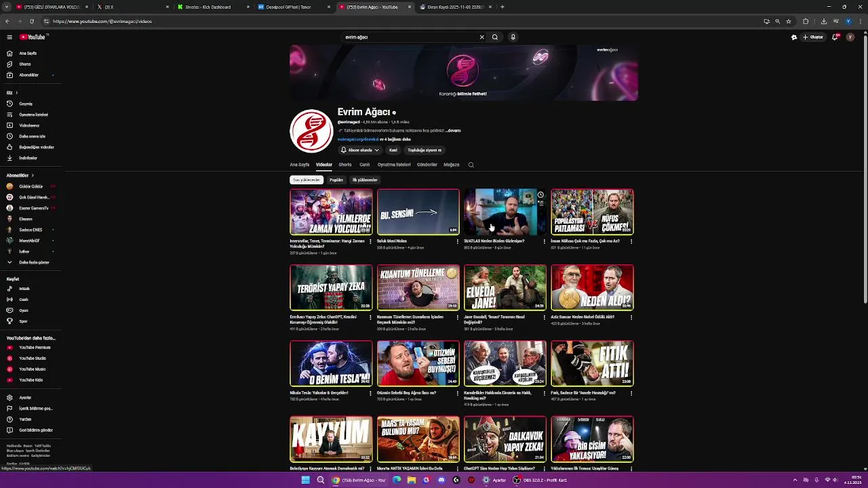Screen dimensions: 868x488
Task: Clear the search box with X
Action: point(482,37)
